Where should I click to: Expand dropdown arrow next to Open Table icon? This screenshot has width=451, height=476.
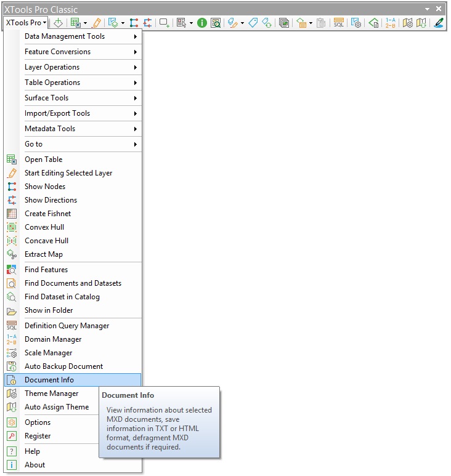click(86, 23)
